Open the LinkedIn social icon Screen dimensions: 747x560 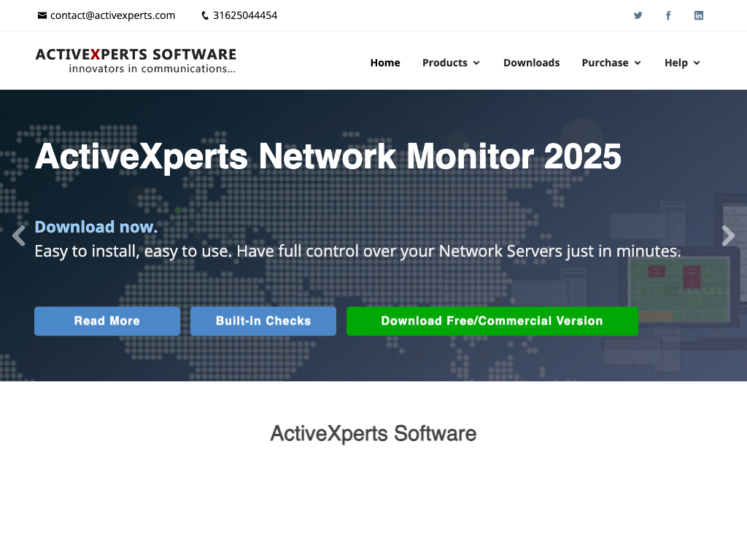[x=699, y=15]
